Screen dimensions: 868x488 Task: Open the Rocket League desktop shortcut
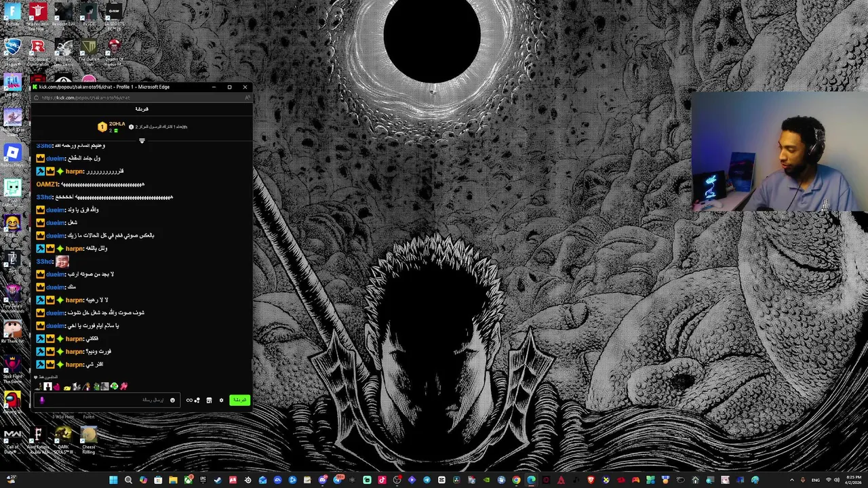click(12, 51)
